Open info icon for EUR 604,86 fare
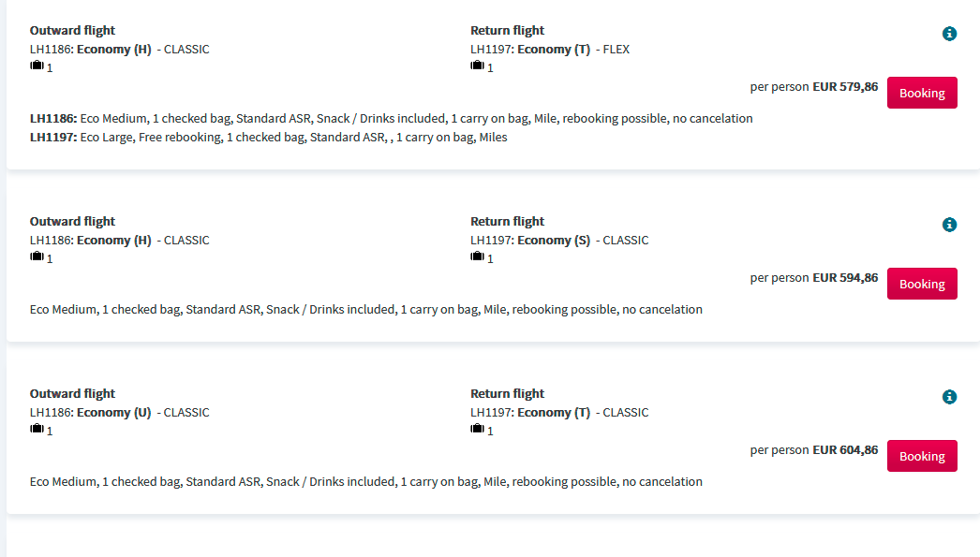Image resolution: width=980 pixels, height=557 pixels. pos(949,397)
